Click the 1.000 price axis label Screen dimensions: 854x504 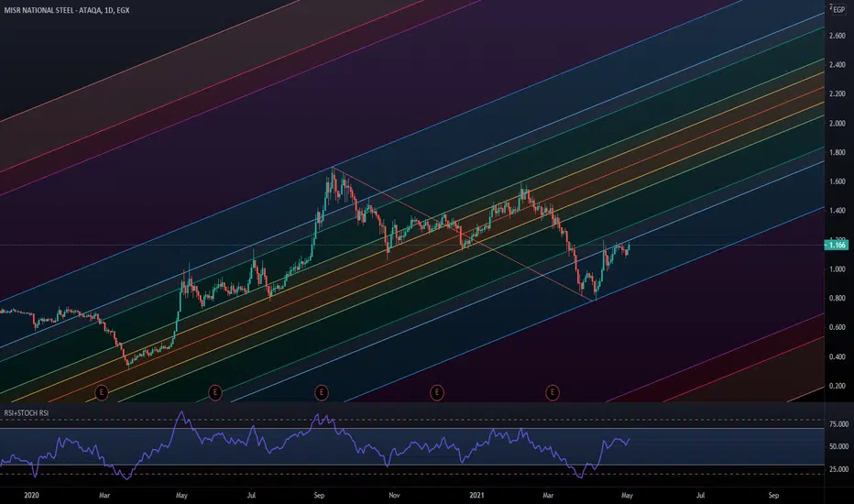pos(838,269)
